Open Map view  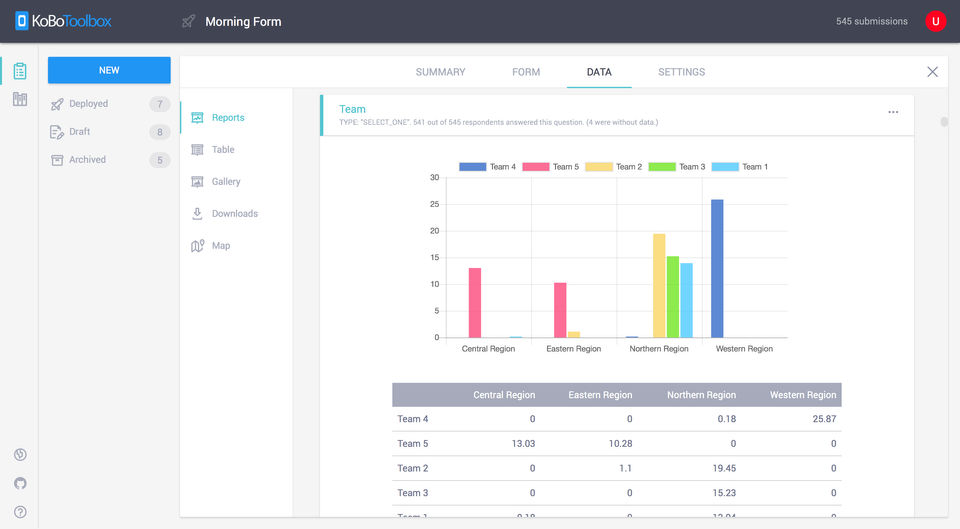pyautogui.click(x=220, y=246)
